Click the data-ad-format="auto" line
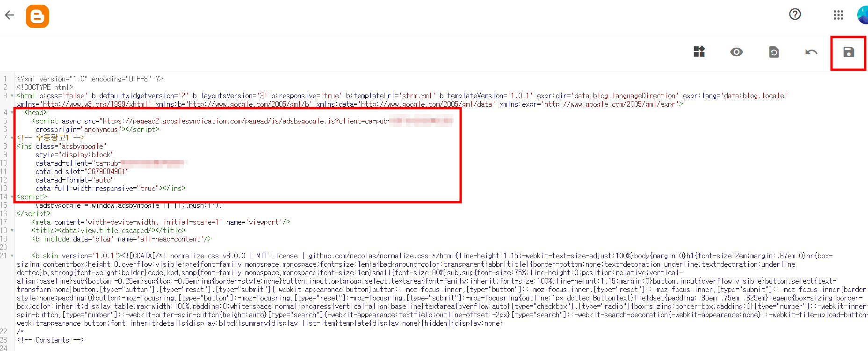The image size is (868, 351). (x=75, y=180)
